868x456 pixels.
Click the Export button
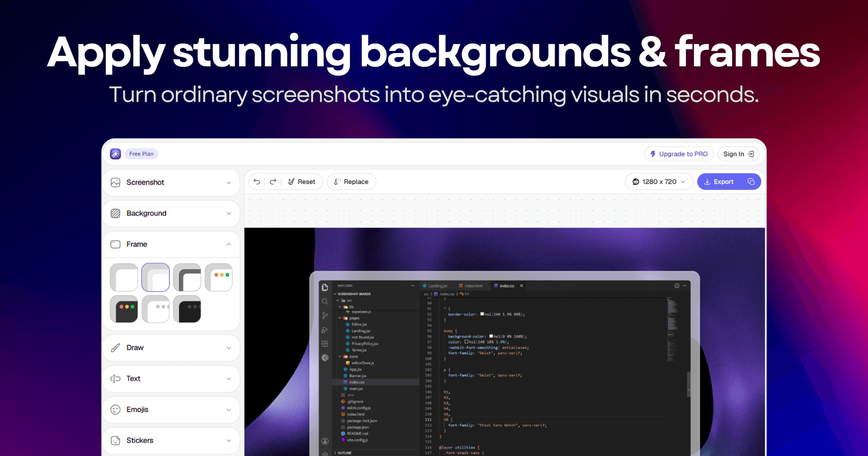pos(719,182)
